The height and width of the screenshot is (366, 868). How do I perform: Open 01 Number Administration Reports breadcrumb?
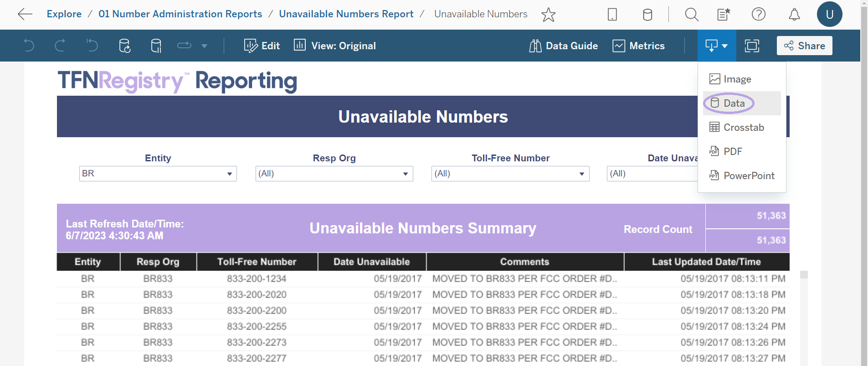click(180, 14)
